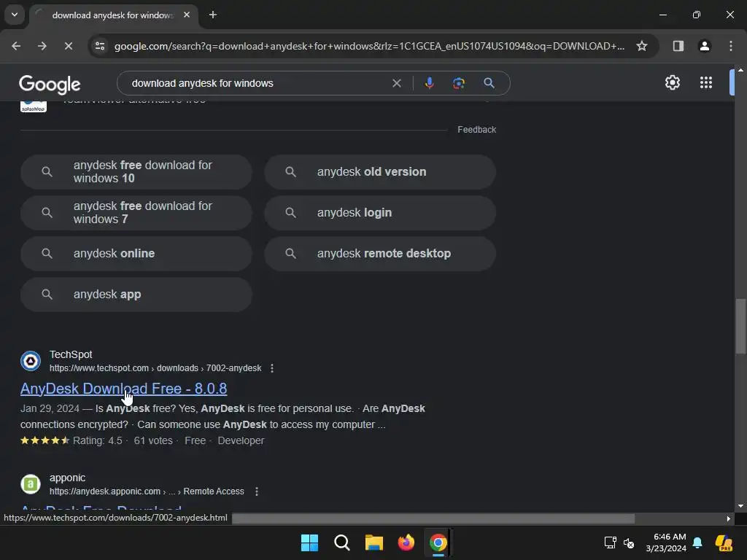Click the apponic site name
The height and width of the screenshot is (560, 747).
click(x=67, y=478)
